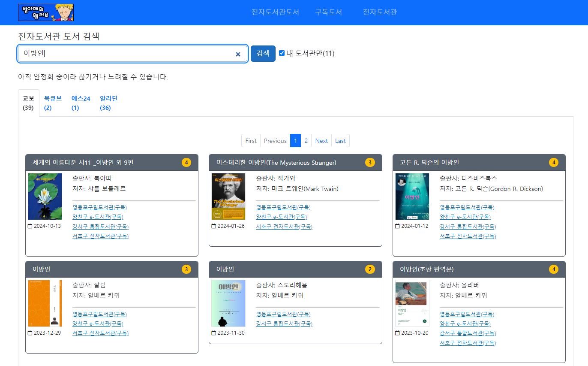
Task: Toggle the 내 도서관만 checkbox
Action: [282, 53]
